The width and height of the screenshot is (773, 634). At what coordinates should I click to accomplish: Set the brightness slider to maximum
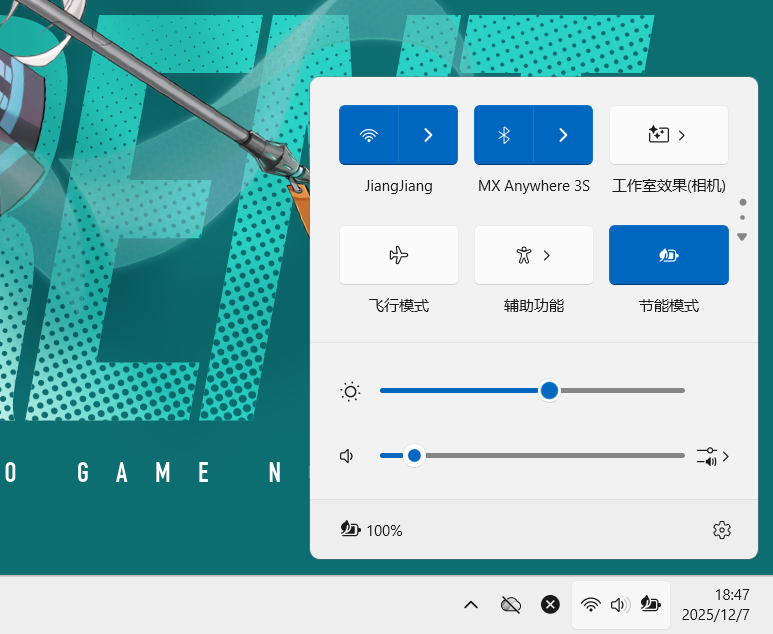(684, 391)
